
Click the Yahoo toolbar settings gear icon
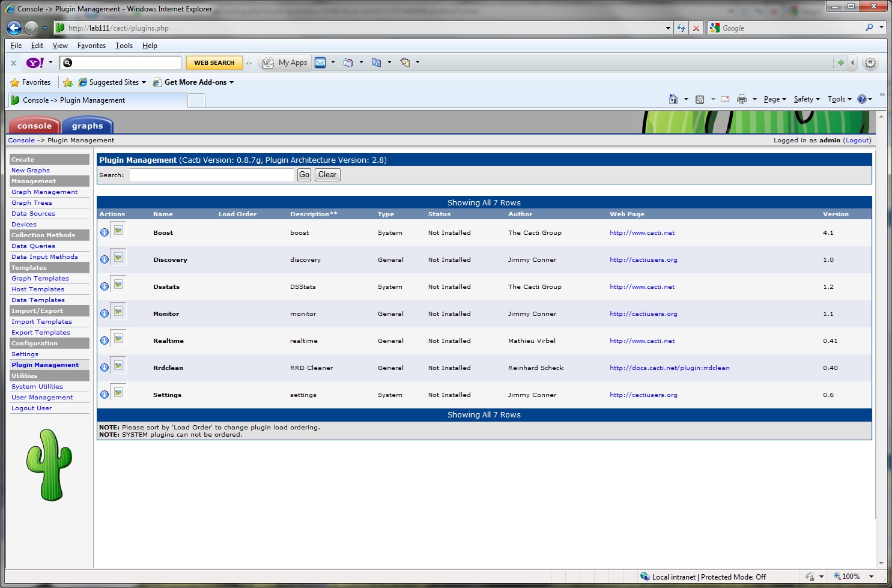pyautogui.click(x=870, y=62)
